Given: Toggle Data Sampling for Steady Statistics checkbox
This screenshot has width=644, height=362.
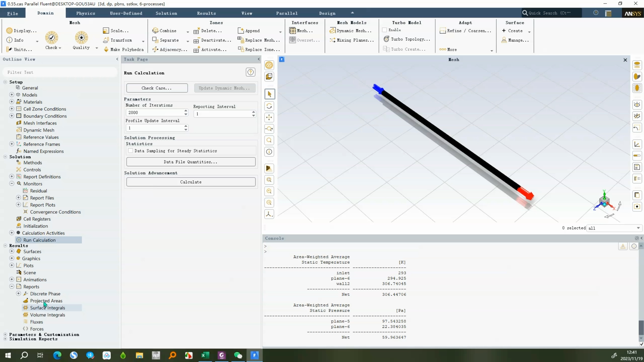Looking at the screenshot, I should (131, 151).
